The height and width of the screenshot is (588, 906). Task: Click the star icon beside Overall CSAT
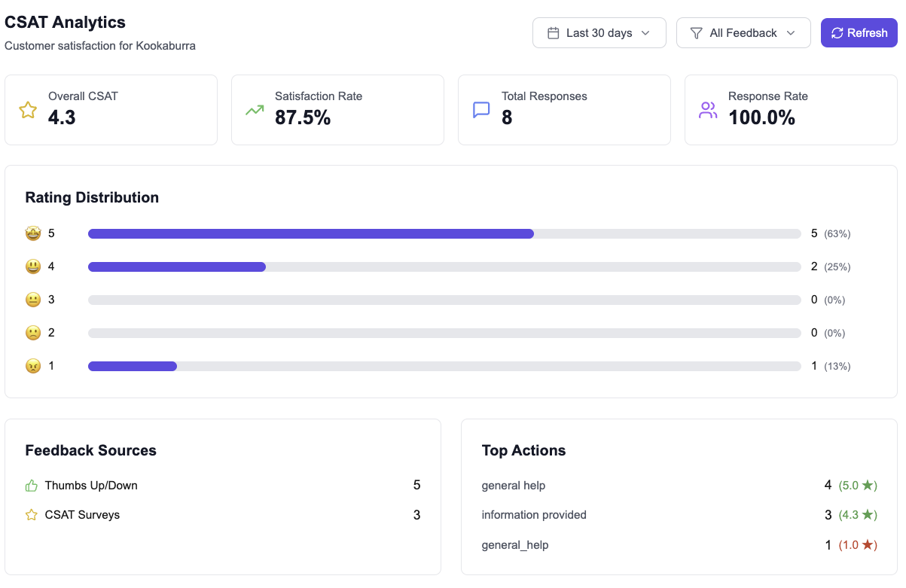coord(28,110)
